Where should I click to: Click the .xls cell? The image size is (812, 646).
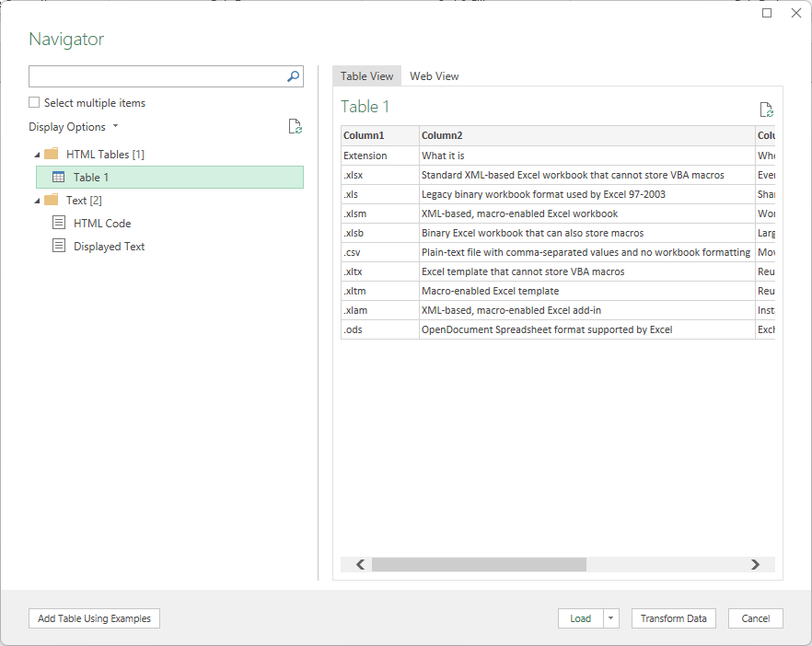coord(380,195)
